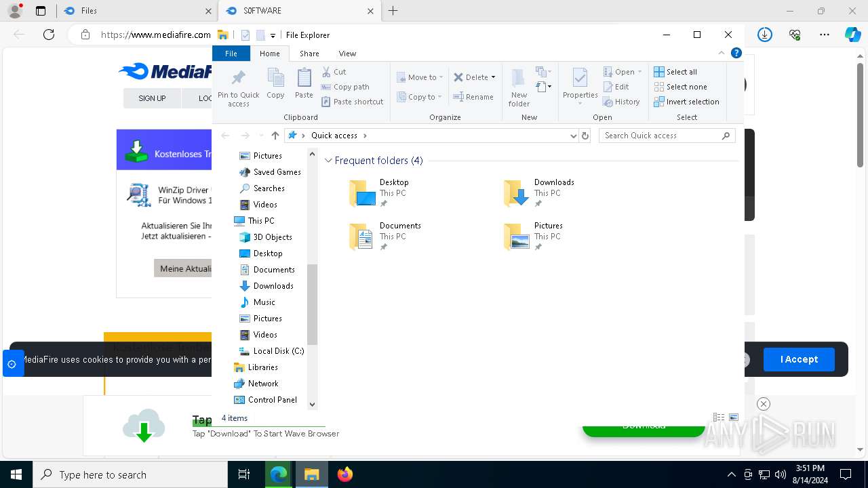Viewport: 868px width, 488px height.
Task: Click the Back navigation arrow in File Explorer
Action: coord(225,136)
